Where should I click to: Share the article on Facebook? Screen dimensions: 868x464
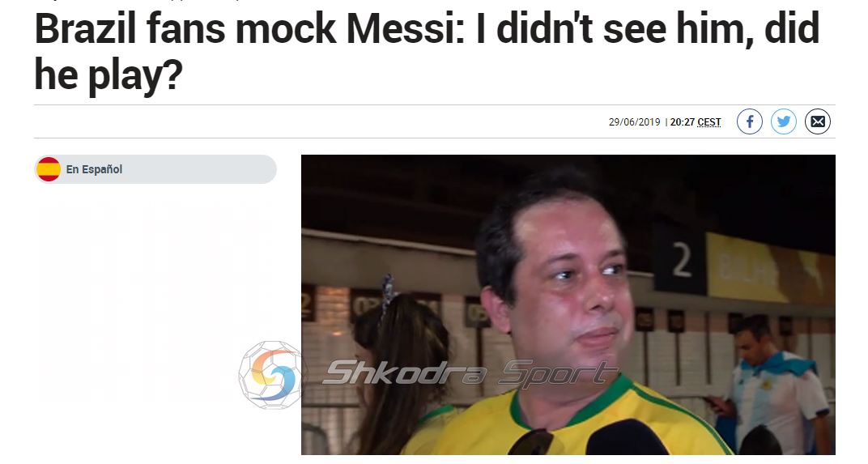pyautogui.click(x=750, y=121)
